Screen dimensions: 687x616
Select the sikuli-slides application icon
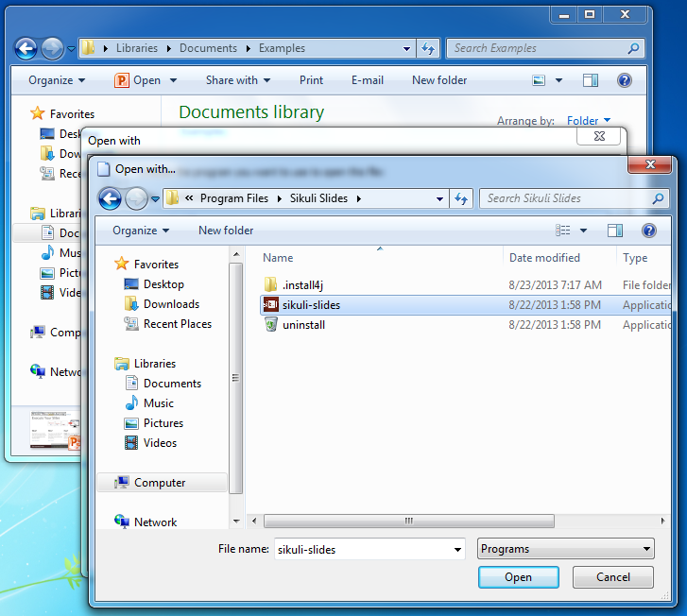(x=270, y=304)
